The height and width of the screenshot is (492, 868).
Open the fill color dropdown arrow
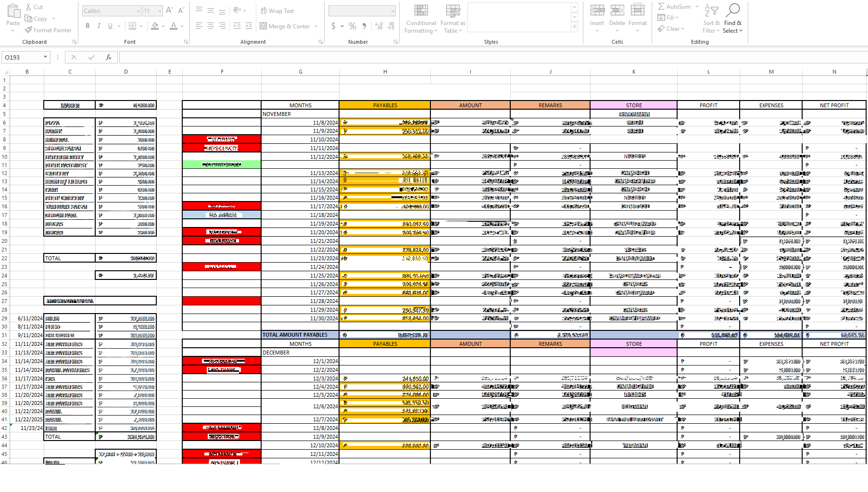click(164, 26)
